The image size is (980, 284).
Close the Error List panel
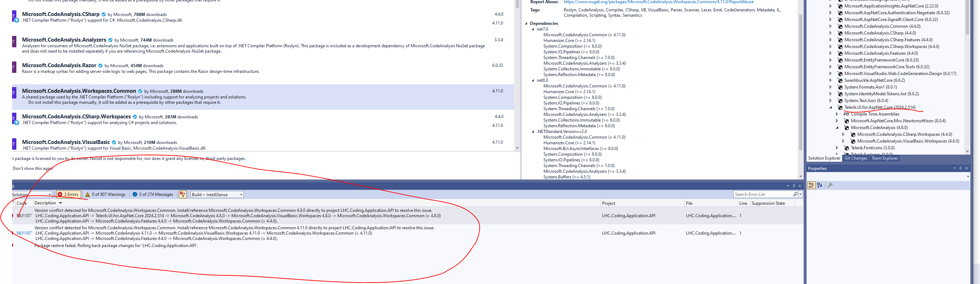pos(800,186)
